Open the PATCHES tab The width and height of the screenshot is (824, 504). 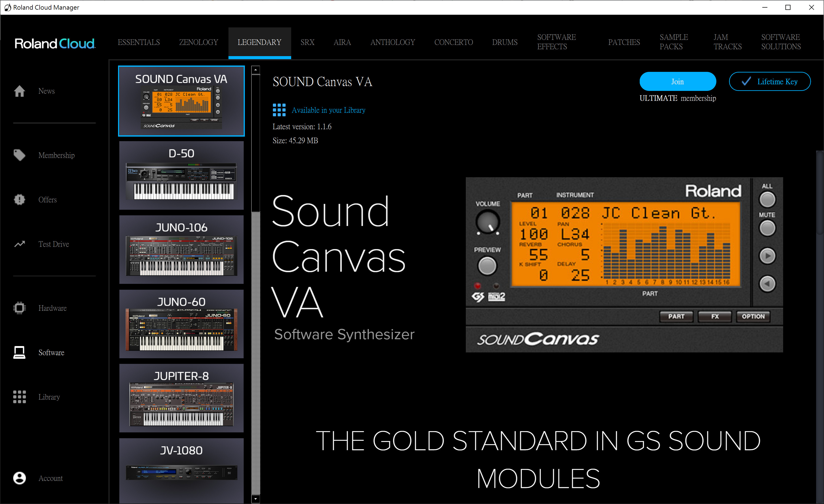(624, 42)
